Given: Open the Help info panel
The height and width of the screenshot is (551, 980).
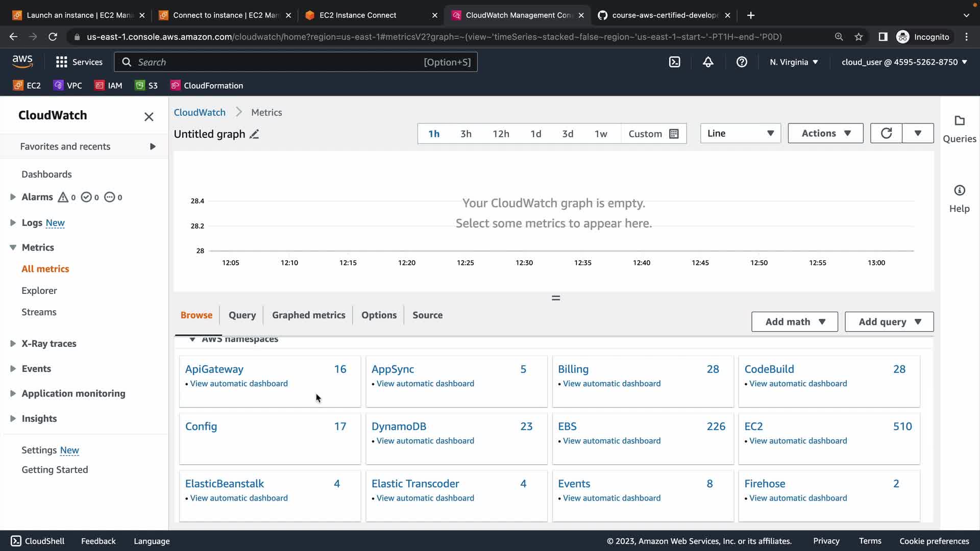Looking at the screenshot, I should [x=959, y=198].
